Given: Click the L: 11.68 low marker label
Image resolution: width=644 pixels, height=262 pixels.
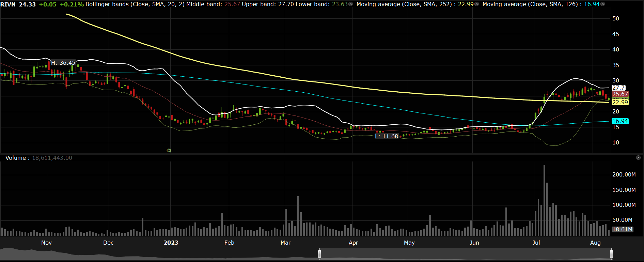Looking at the screenshot, I should click(387, 136).
